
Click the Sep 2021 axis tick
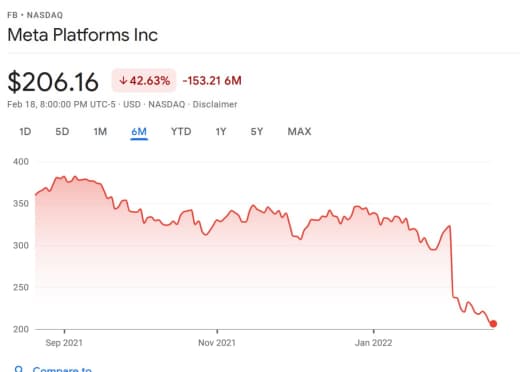click(64, 342)
